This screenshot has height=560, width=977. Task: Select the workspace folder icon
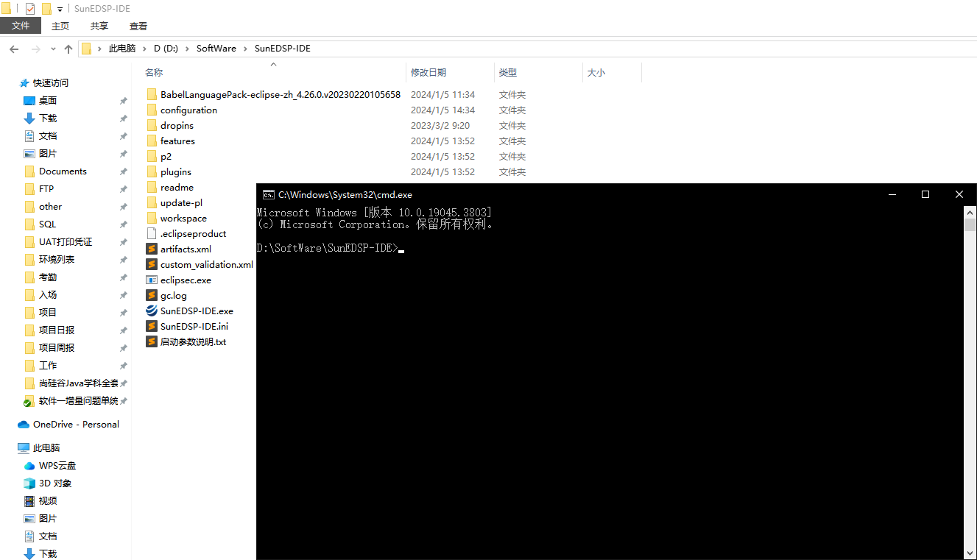[152, 218]
